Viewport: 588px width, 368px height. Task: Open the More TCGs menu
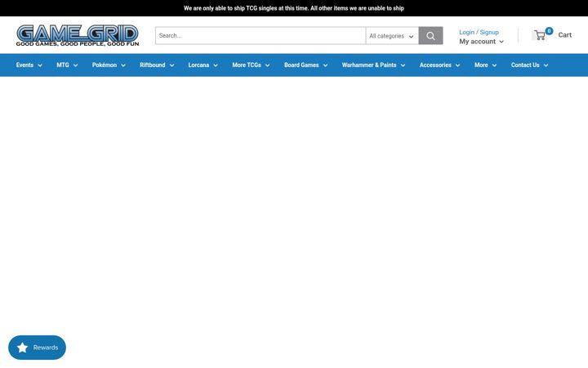(x=247, y=65)
